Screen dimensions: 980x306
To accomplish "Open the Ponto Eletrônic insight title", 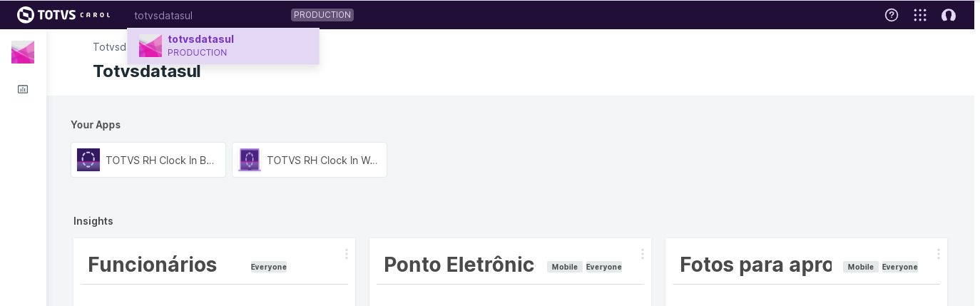I will tap(459, 265).
